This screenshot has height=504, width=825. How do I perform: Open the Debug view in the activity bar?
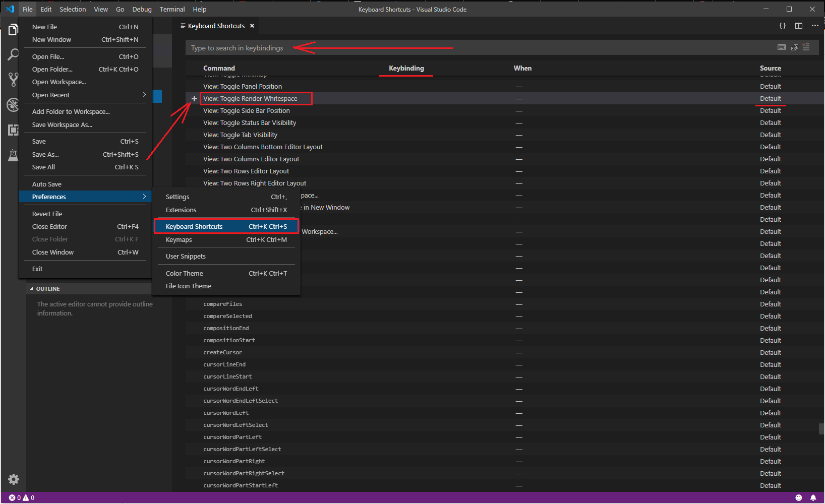(13, 105)
